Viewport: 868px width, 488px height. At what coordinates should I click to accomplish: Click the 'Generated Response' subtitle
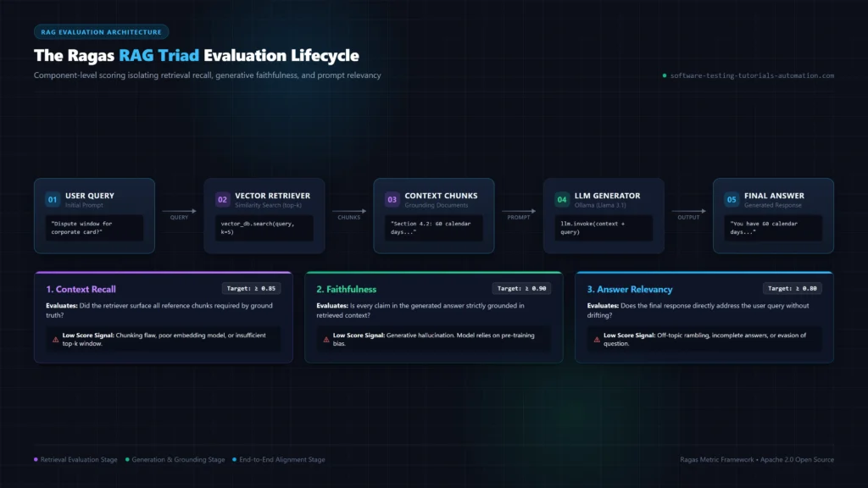pyautogui.click(x=773, y=205)
